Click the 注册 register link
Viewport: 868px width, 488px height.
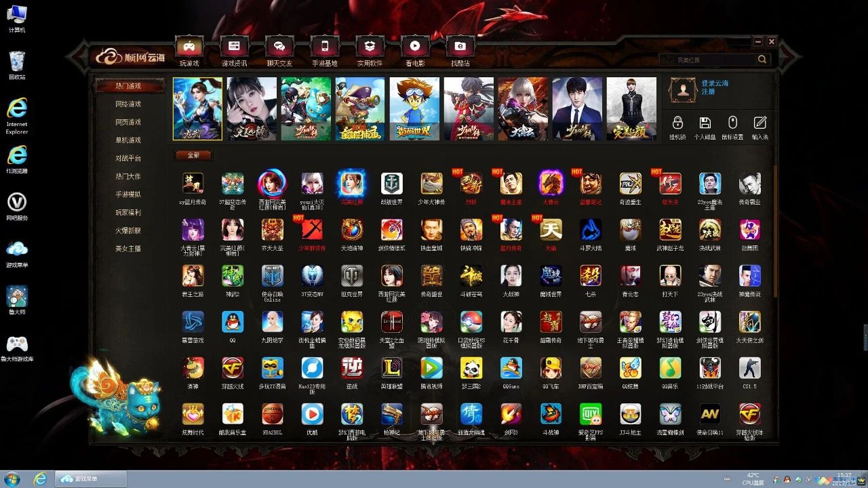pos(708,91)
